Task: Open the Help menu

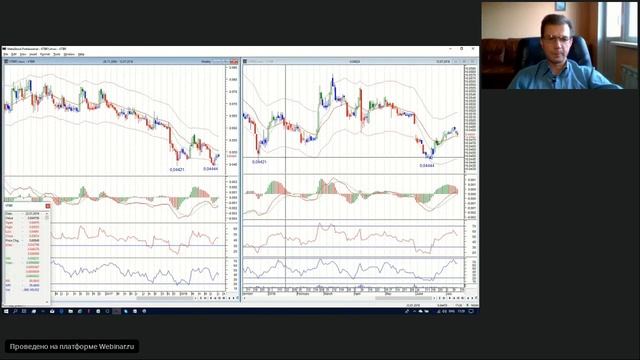Action: 81,54
